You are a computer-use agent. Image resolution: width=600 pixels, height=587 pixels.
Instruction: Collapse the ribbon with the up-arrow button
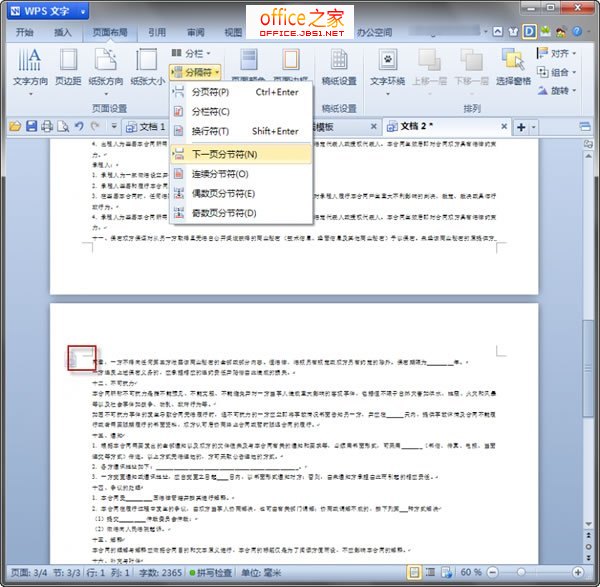coord(497,32)
